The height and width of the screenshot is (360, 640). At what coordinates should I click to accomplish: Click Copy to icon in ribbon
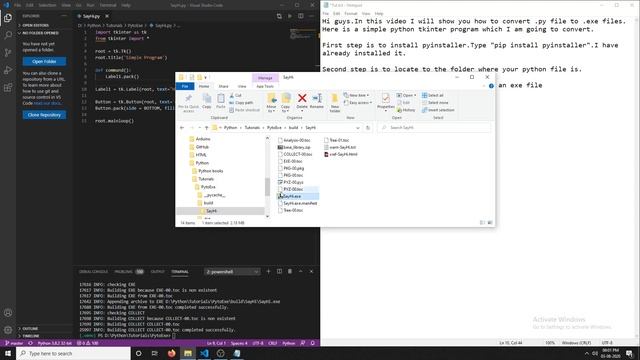[x=286, y=102]
